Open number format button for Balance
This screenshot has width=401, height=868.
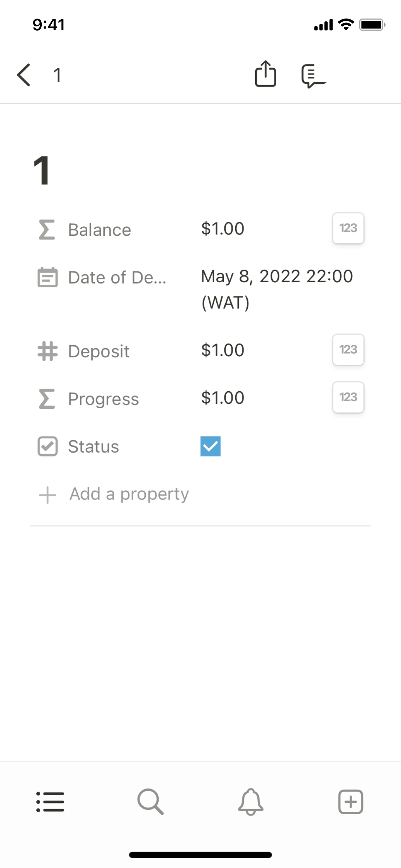click(x=348, y=228)
